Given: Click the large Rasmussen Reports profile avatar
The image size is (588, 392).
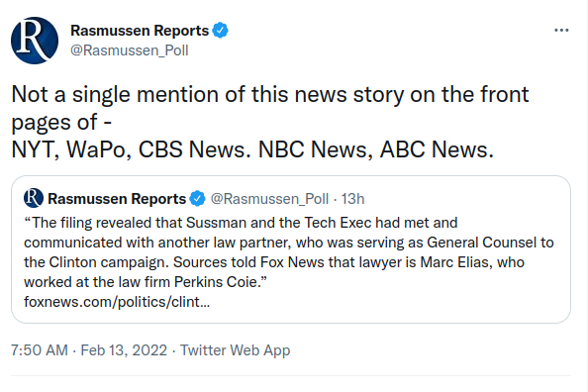Looking at the screenshot, I should [35, 41].
